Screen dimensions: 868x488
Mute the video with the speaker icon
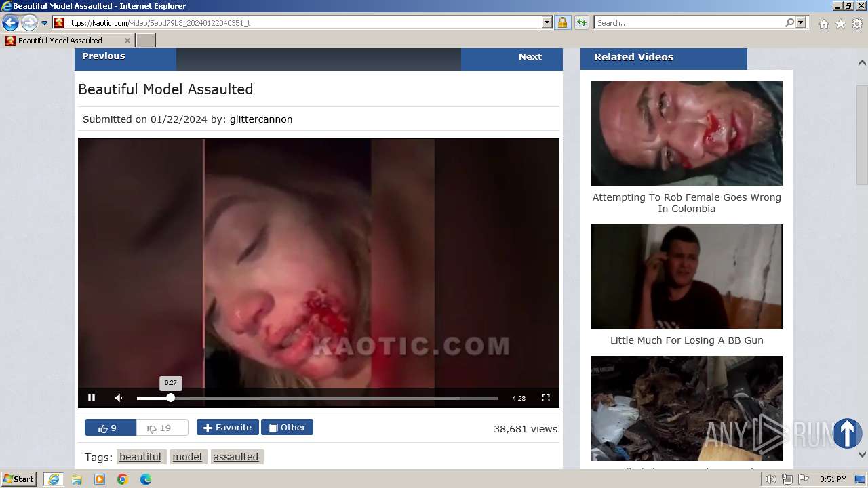tap(119, 398)
